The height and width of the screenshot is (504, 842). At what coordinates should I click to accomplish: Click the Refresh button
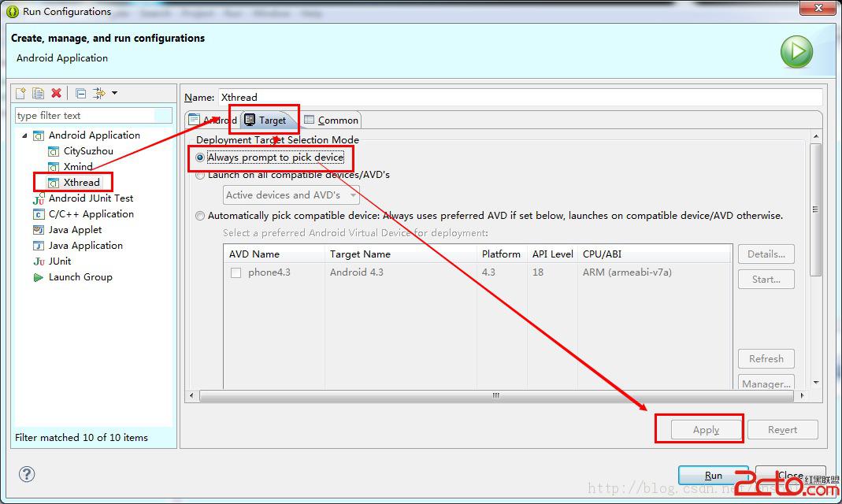pyautogui.click(x=766, y=358)
